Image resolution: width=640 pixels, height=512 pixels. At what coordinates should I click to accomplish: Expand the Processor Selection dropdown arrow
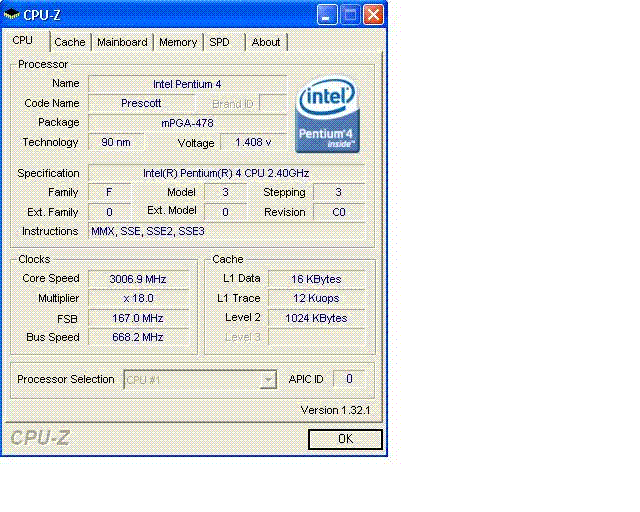point(268,380)
